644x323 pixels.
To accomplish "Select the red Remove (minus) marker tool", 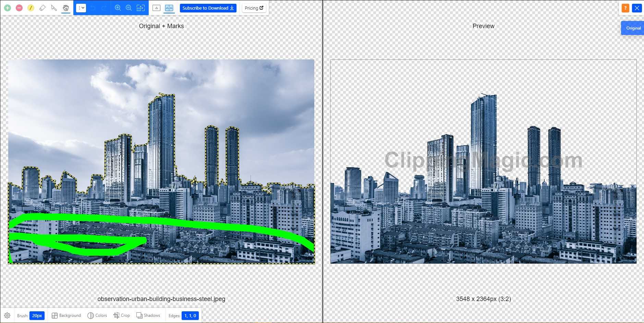I will coord(19,8).
